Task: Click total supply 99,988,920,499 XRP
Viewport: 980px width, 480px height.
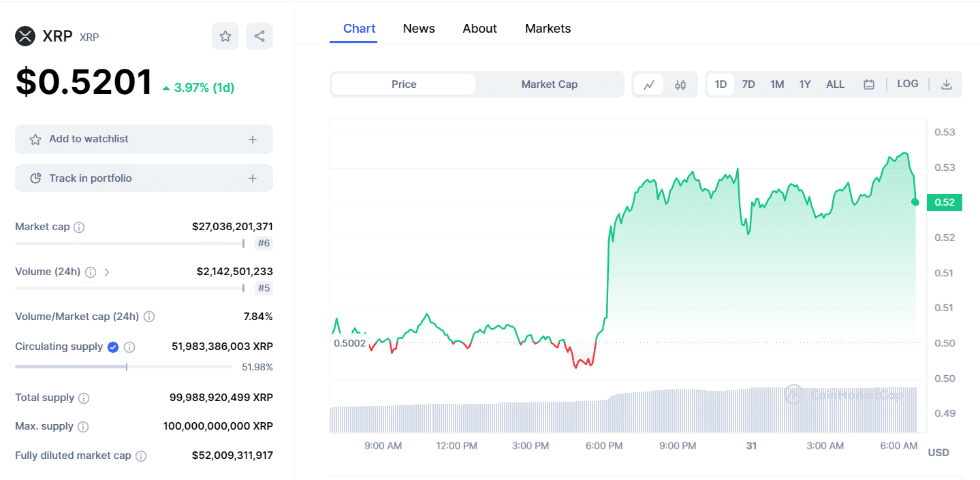Action: pyautogui.click(x=221, y=398)
